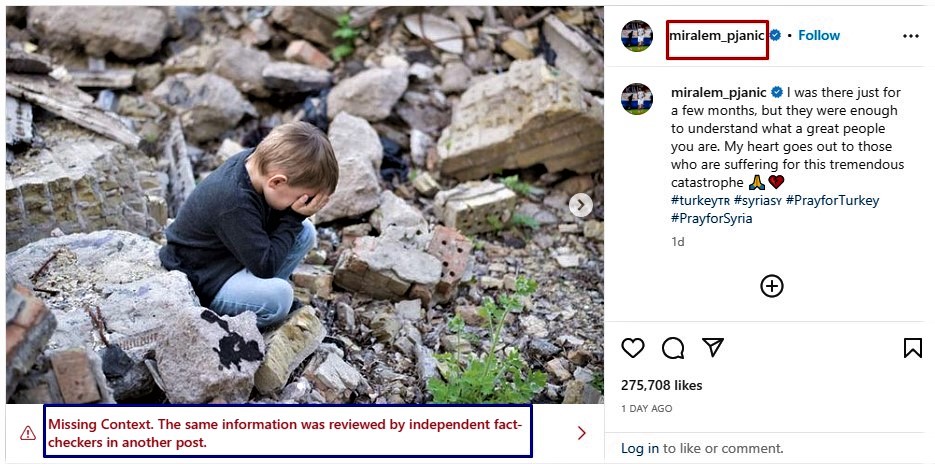Go to the next photo in the carousel

point(581,205)
